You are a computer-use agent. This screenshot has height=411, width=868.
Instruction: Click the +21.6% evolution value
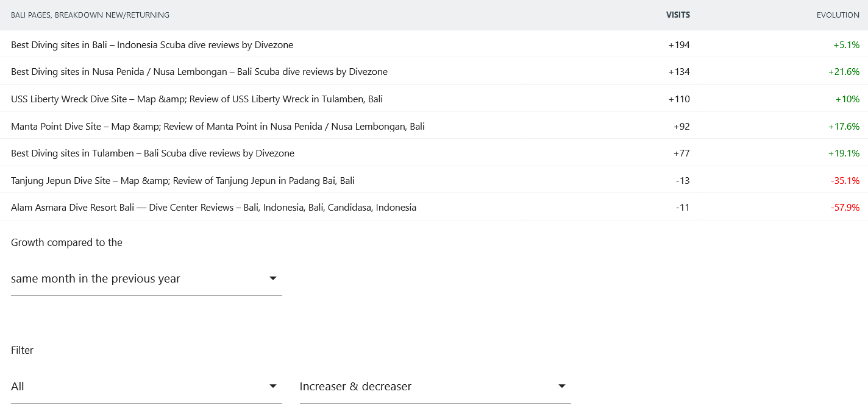844,71
